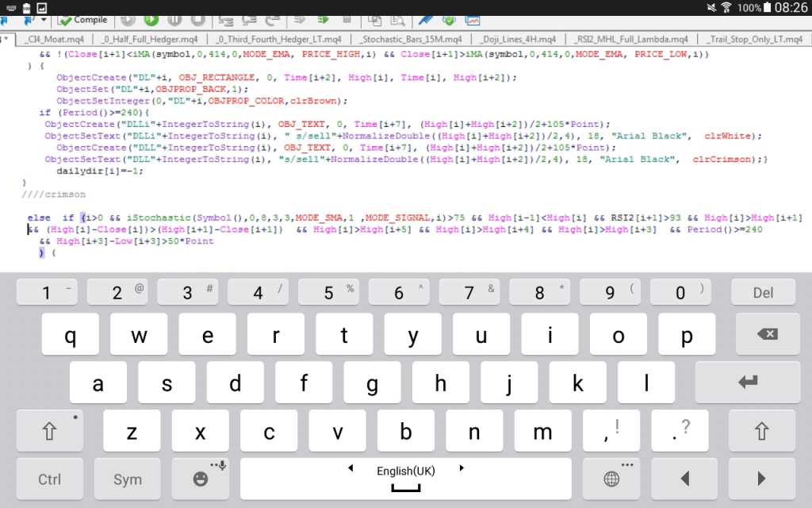
Task: Click the blue pen styler icon
Action: coord(426,19)
